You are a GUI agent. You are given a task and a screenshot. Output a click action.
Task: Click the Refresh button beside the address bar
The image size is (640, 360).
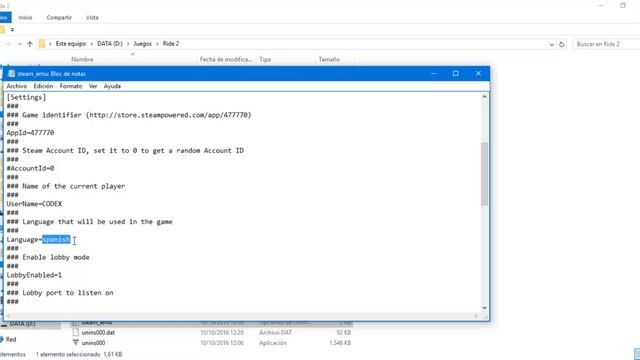tap(562, 44)
